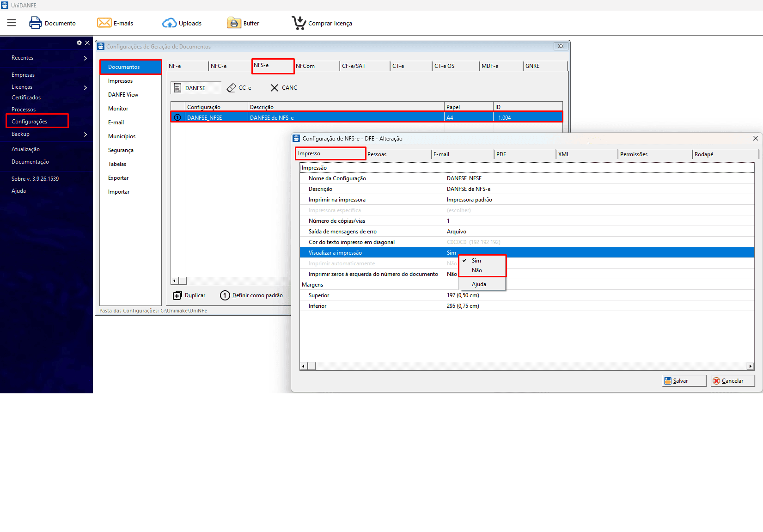Open the PDF tab in dialog
The image size is (763, 532).
525,154
